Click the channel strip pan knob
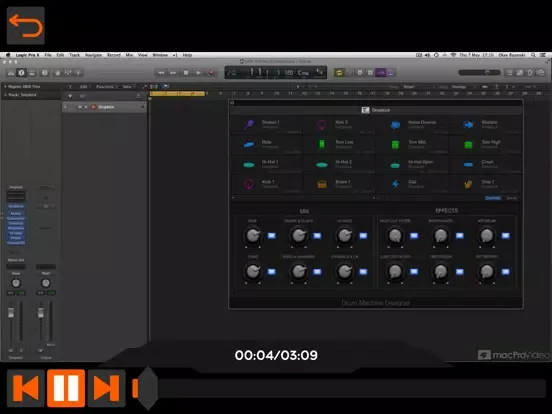Image resolution: width=552 pixels, height=414 pixels. [16, 283]
